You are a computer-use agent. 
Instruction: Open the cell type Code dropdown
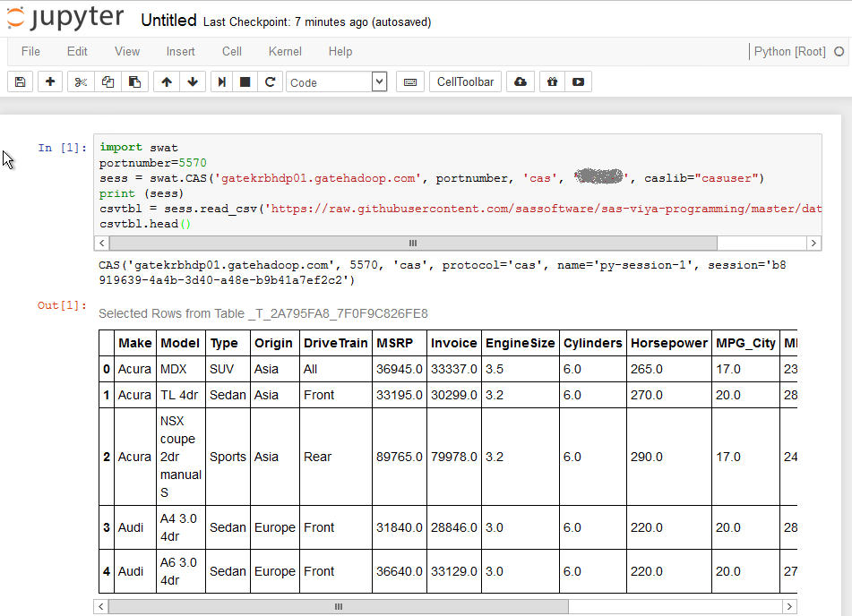(x=336, y=82)
